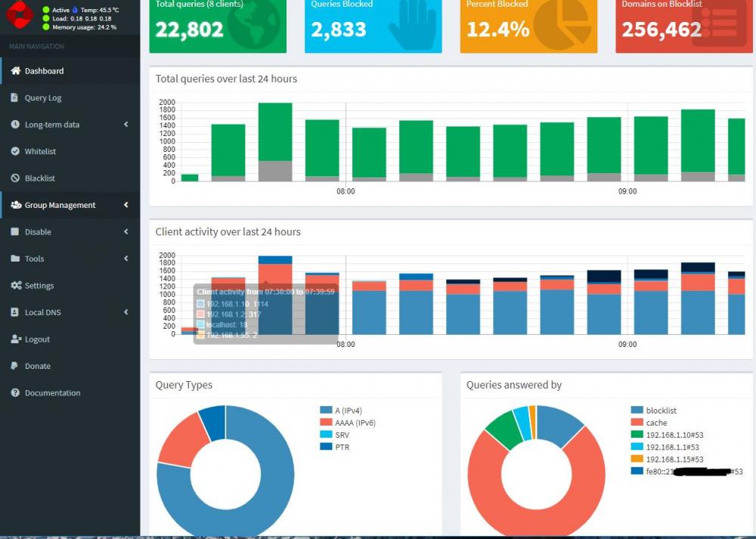Click the MAIN NAVIGATION sidebar header

click(36, 46)
